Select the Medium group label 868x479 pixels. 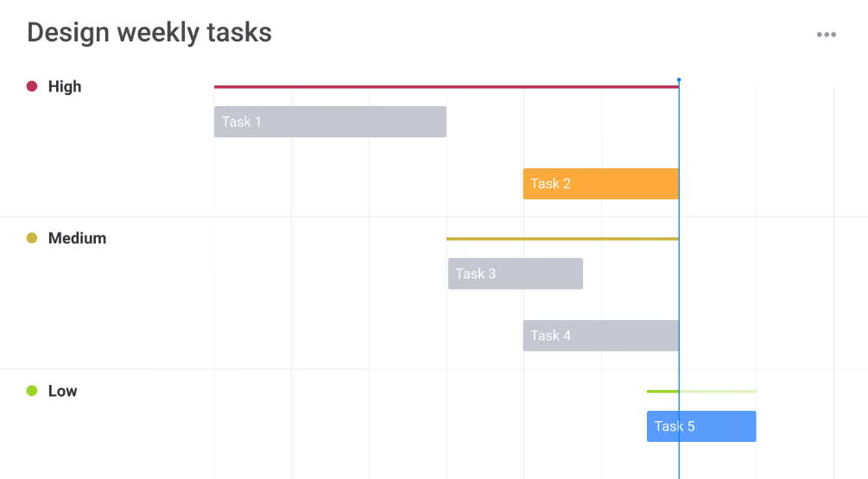(x=77, y=238)
